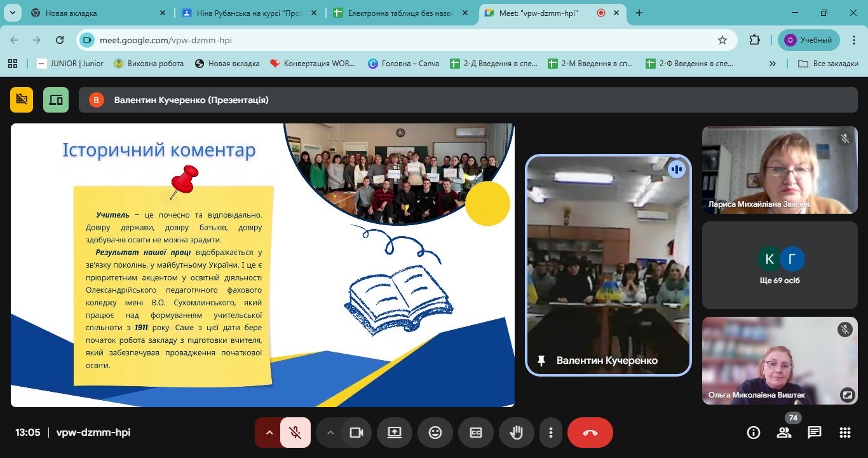Click muted mic icon on Лариса Михайлівна tile

tap(845, 138)
